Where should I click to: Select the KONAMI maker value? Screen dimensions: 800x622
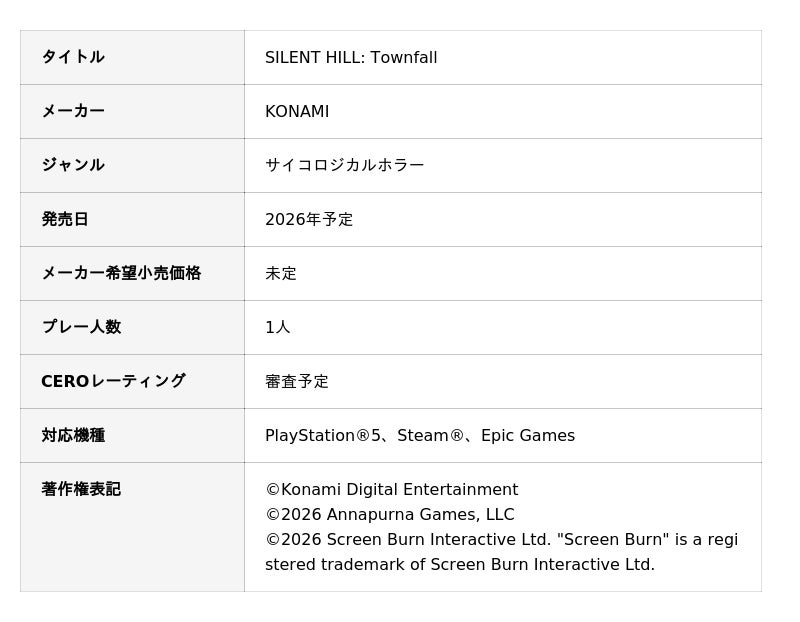(297, 112)
